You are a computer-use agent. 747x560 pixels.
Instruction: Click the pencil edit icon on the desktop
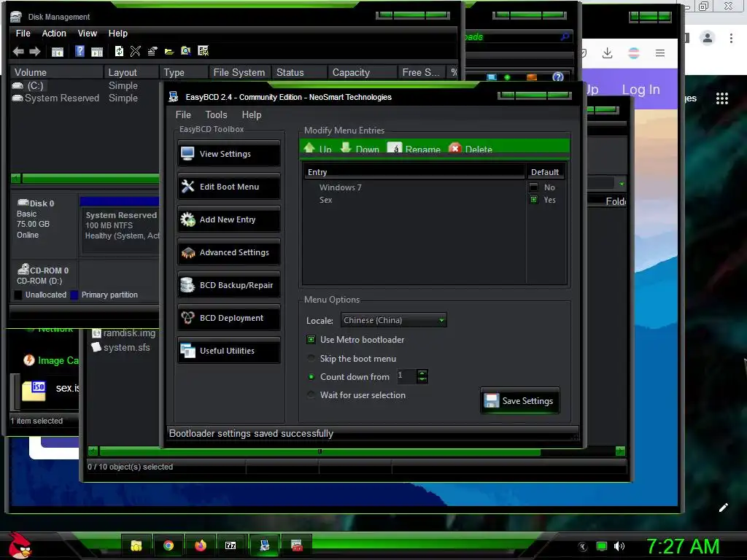tap(723, 507)
